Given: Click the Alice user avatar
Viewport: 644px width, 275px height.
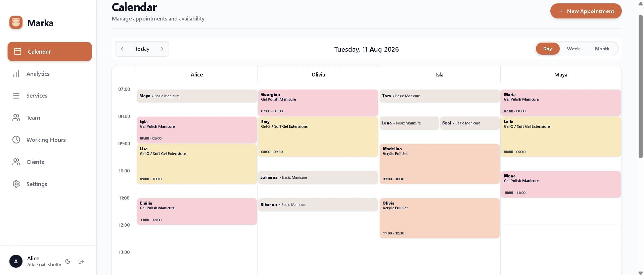Looking at the screenshot, I should click(16, 261).
